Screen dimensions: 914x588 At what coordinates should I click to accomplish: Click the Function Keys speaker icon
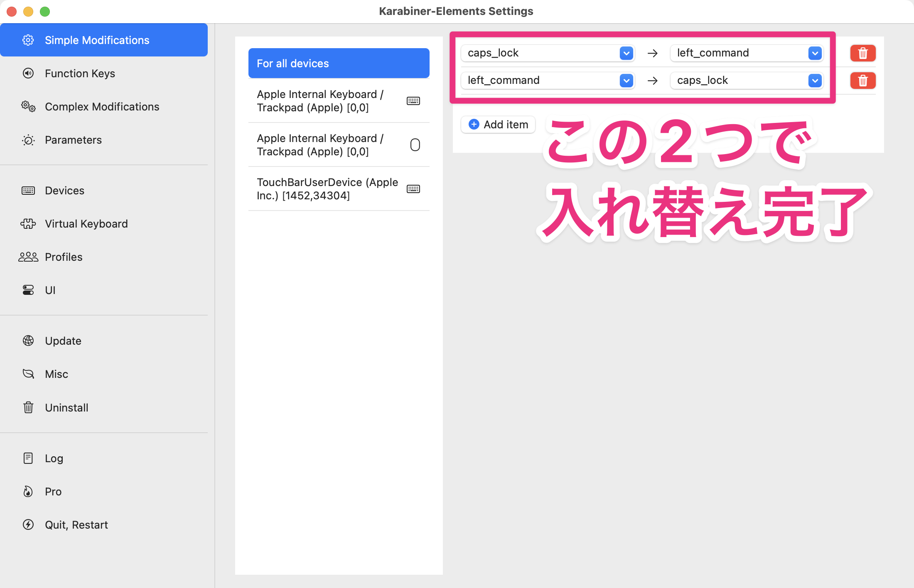28,73
